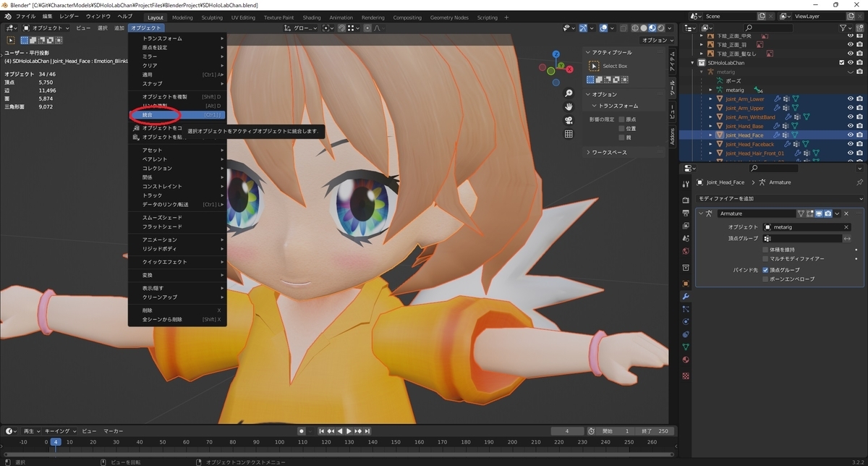Open モディファイアーを追加 dropdown
This screenshot has height=466, width=868.
point(780,198)
